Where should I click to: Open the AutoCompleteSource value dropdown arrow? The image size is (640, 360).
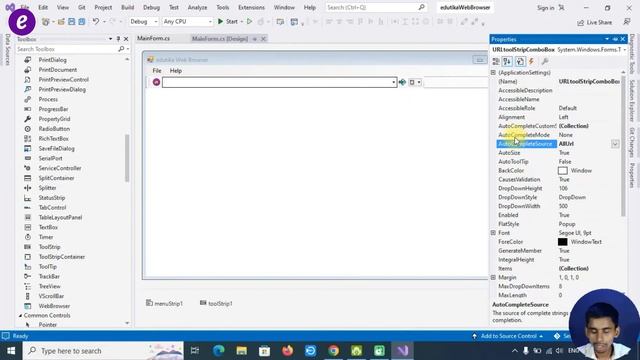point(615,144)
